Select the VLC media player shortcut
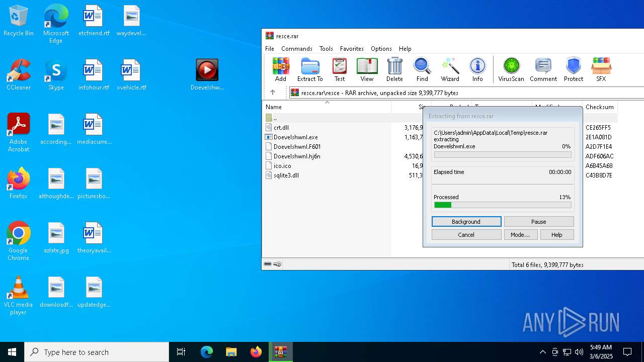 [x=19, y=296]
